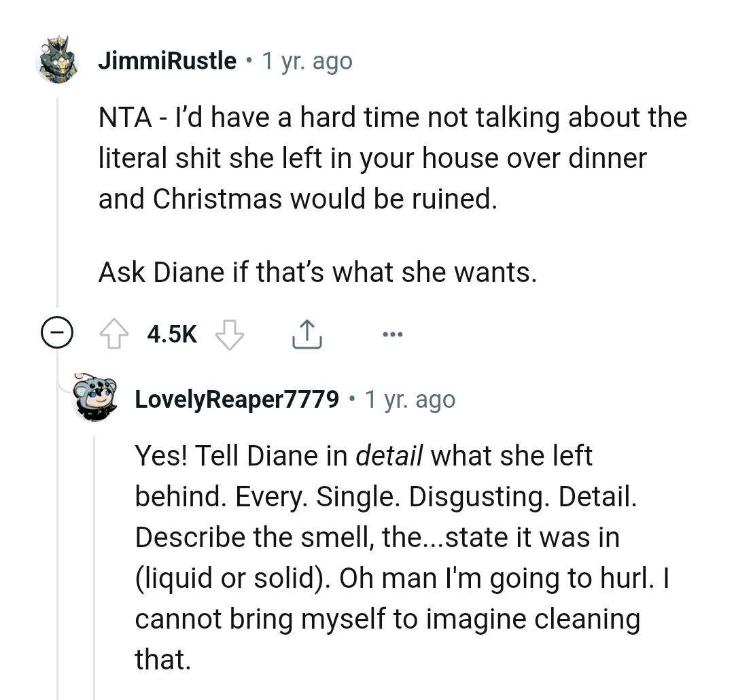734x700 pixels.
Task: Click the '1 yr. ago' timestamp on JimmiRustle's comment
Action: pos(307,60)
